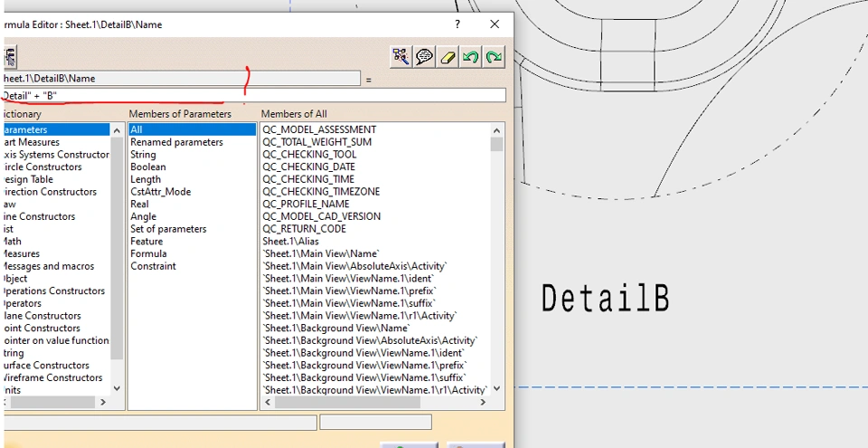Select Sheet.1\Alias in Members of All

pos(291,242)
